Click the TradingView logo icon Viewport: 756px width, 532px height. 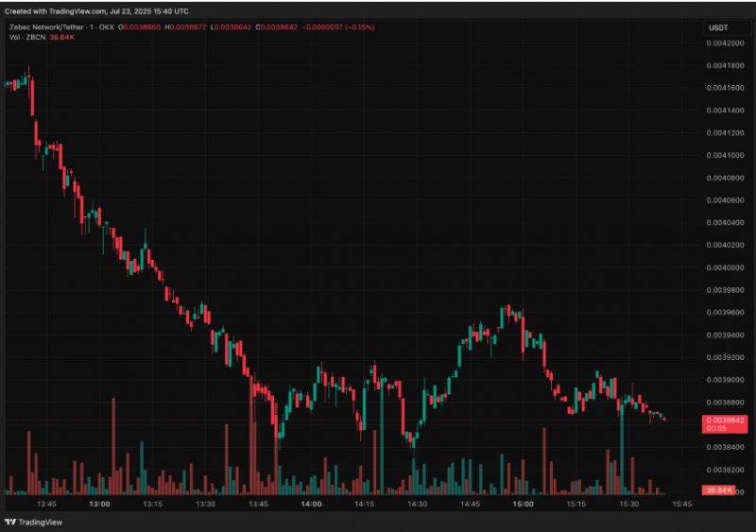pyautogui.click(x=11, y=522)
